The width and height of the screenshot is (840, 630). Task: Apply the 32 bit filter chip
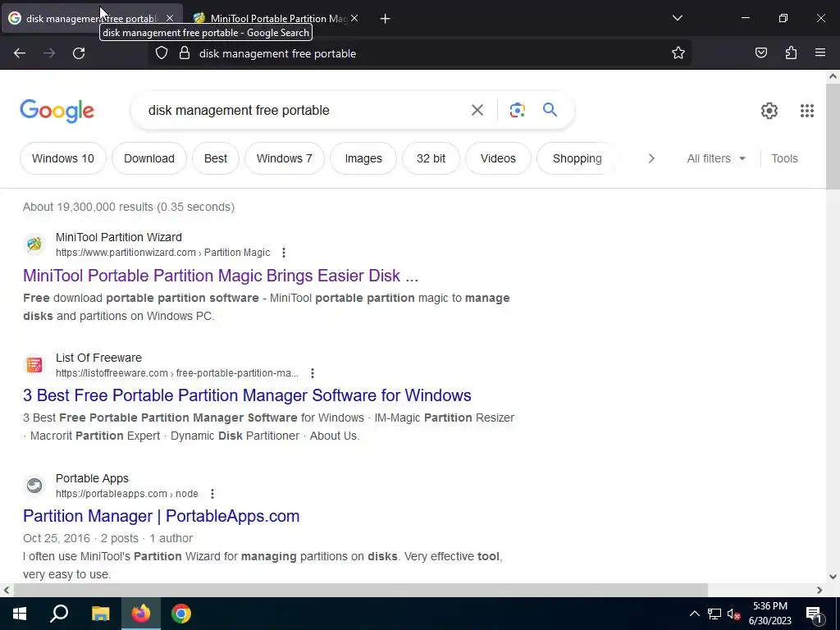[x=431, y=158]
